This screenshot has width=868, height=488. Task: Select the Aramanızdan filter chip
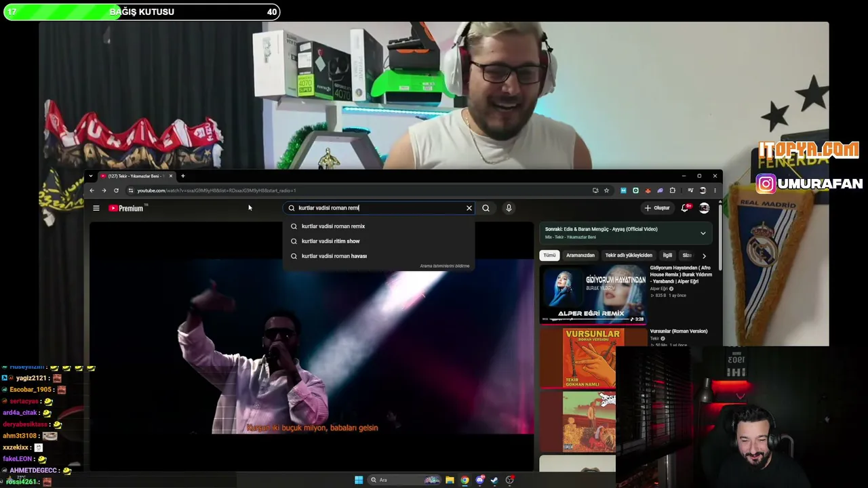(x=580, y=256)
